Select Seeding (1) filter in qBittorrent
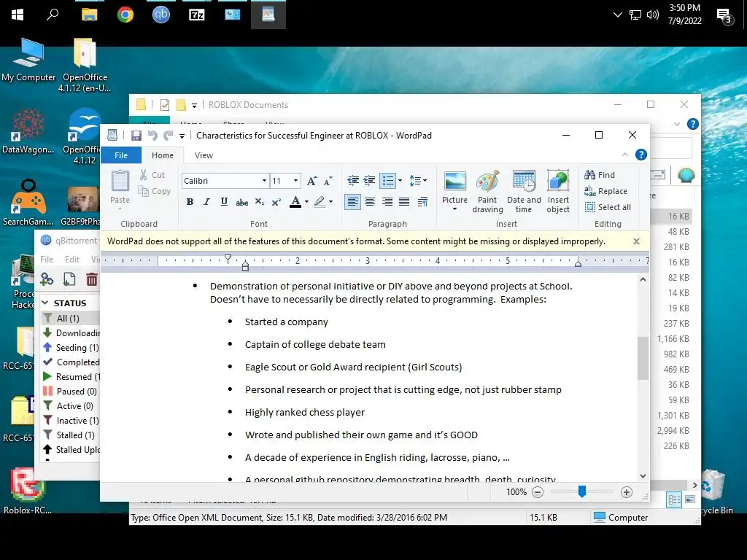 point(71,348)
